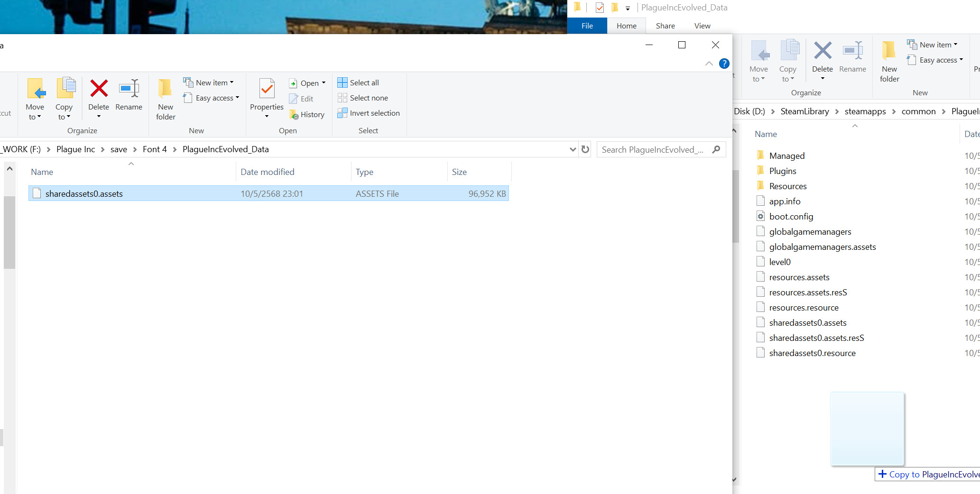The height and width of the screenshot is (494, 980).
Task: Open the Open dropdown in the ribbon
Action: (x=307, y=83)
